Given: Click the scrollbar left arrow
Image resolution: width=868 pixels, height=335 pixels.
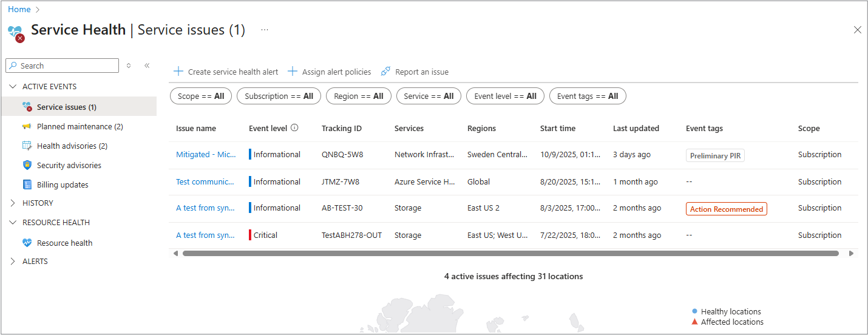Looking at the screenshot, I should [175, 254].
